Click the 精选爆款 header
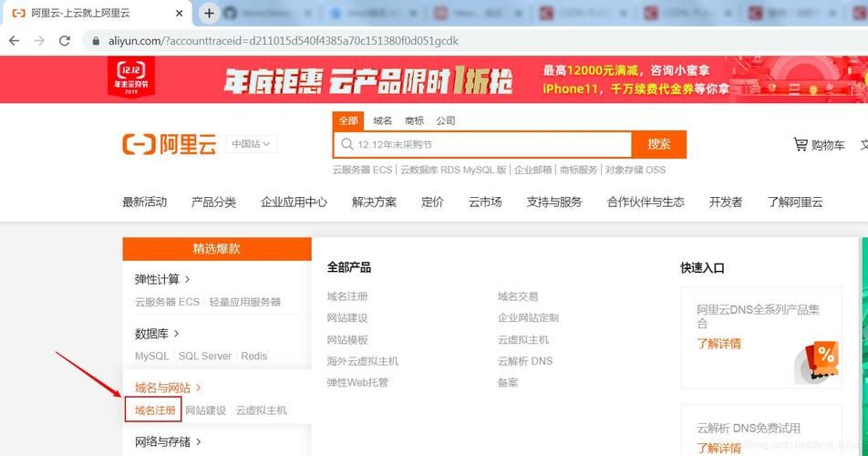The image size is (868, 456). 217,249
